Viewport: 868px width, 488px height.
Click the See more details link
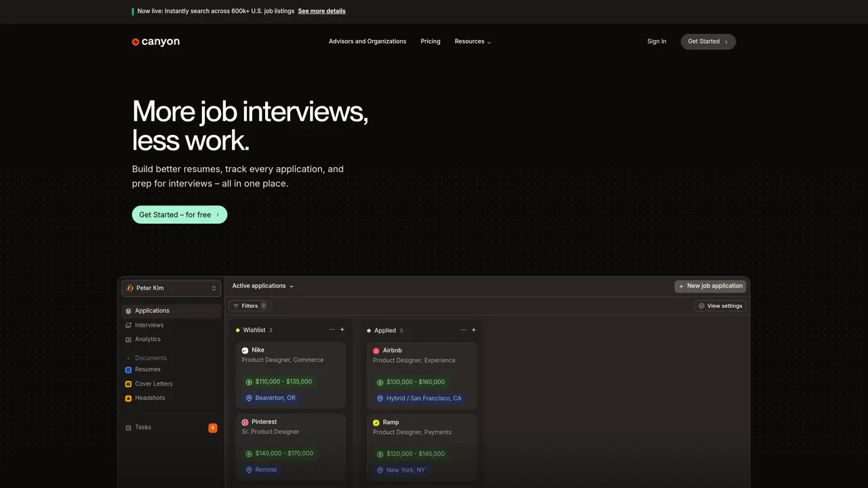(322, 12)
